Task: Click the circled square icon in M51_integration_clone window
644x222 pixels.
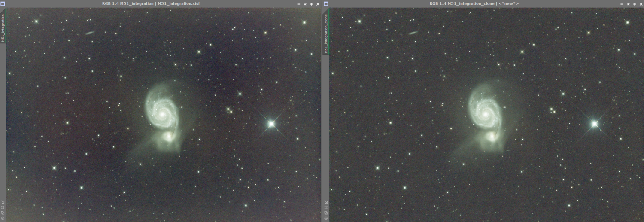Action: 326,218
